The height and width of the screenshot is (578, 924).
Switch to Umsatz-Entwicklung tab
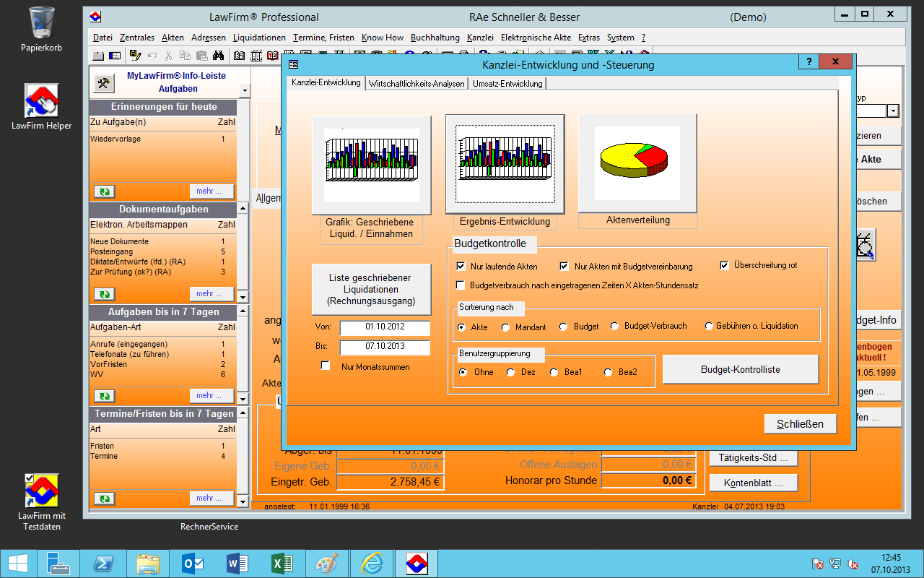click(x=507, y=84)
